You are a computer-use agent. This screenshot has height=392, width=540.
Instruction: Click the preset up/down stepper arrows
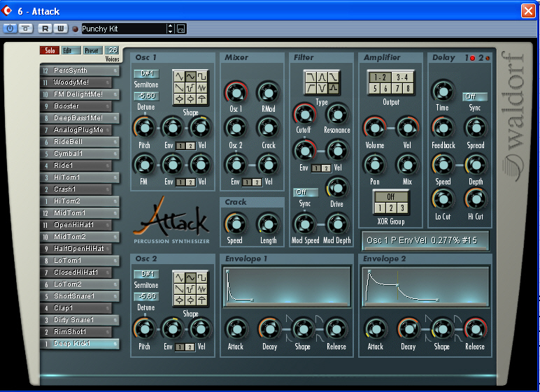click(171, 29)
